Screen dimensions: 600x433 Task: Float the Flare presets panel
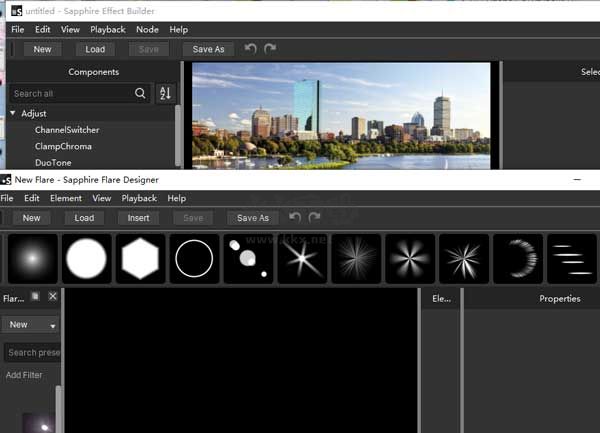click(35, 297)
